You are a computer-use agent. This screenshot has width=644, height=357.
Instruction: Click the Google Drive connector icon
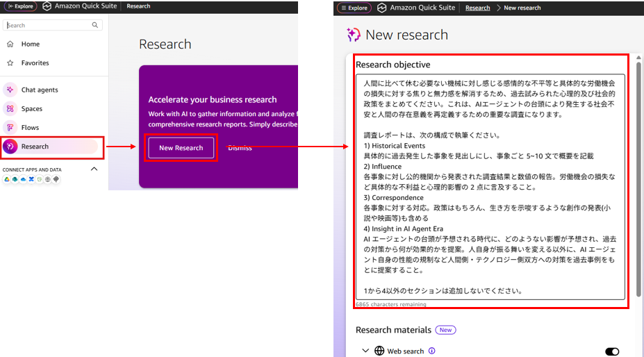pyautogui.click(x=7, y=179)
